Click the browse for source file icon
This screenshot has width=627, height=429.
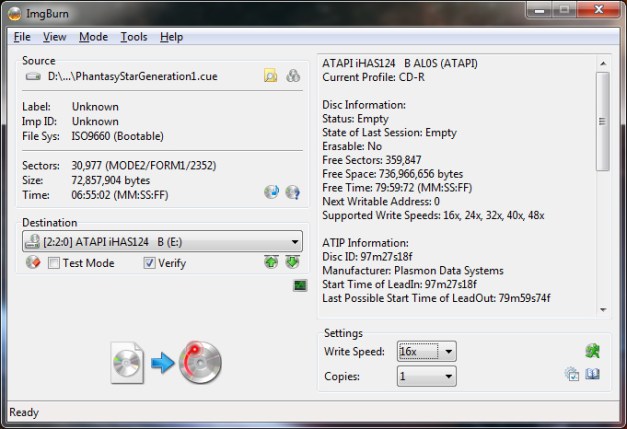pos(270,76)
